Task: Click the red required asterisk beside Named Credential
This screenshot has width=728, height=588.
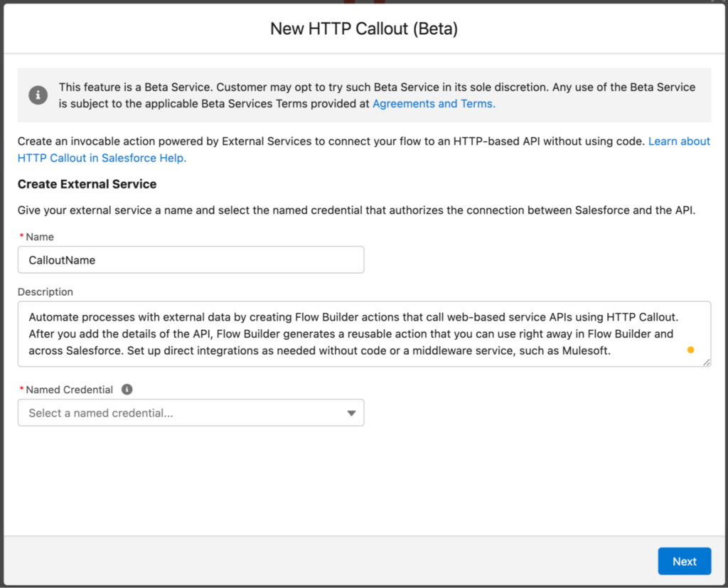Action: click(21, 390)
